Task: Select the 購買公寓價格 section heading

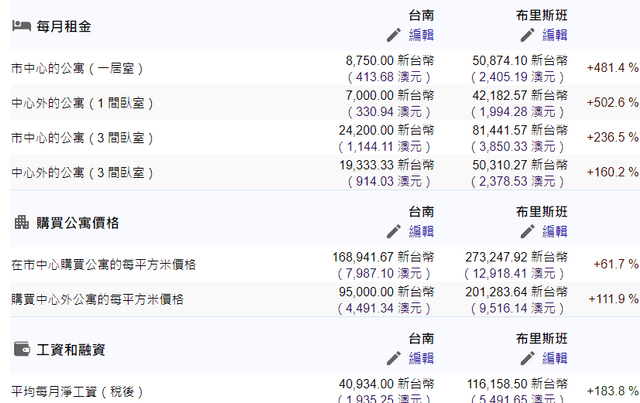Action: 78,223
